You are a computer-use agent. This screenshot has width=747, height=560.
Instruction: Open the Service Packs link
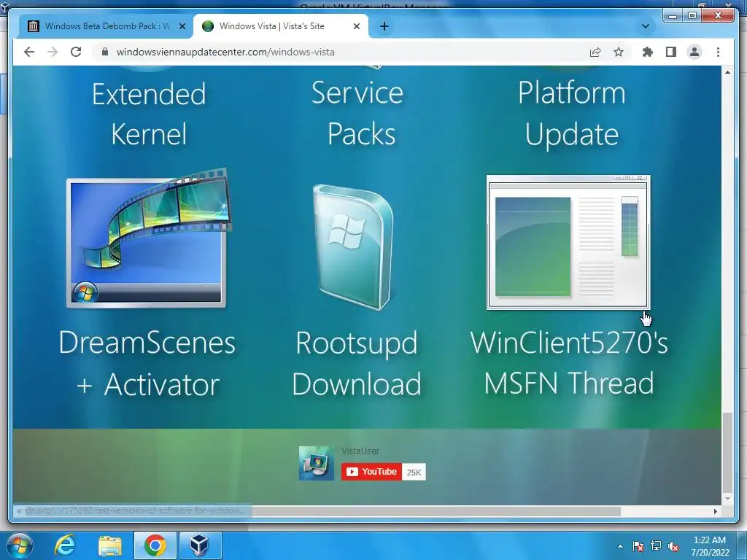point(358,113)
